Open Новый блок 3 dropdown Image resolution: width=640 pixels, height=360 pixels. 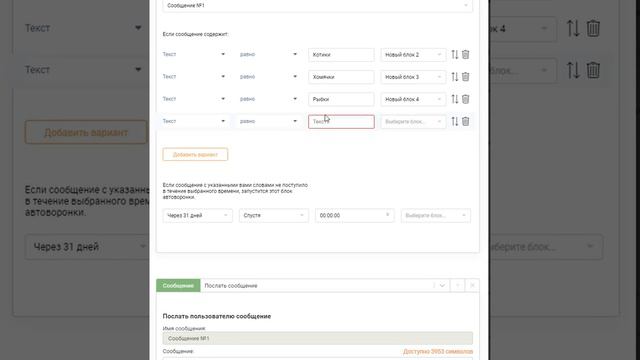click(x=413, y=77)
